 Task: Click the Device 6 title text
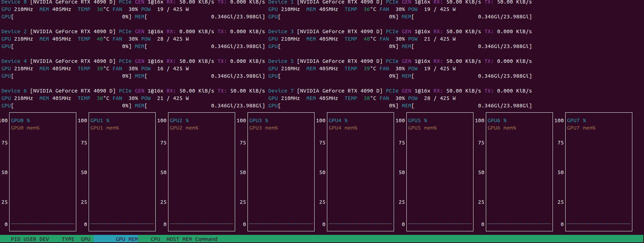point(14,91)
